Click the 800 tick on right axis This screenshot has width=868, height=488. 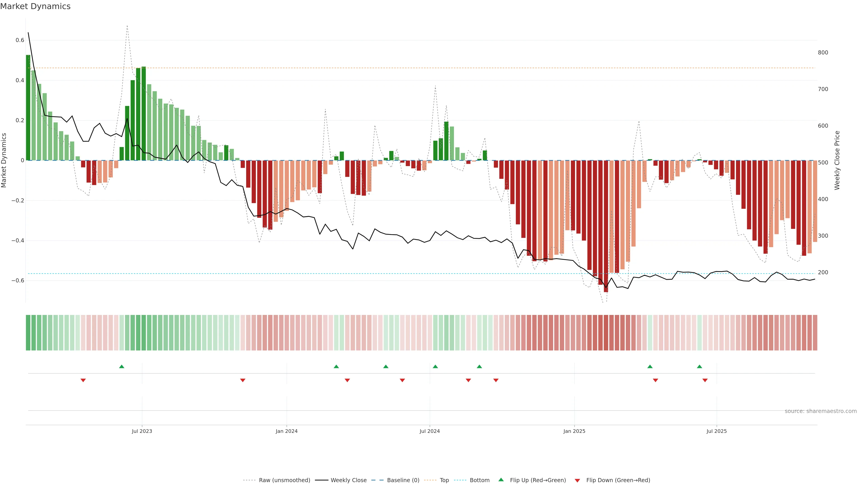tap(823, 53)
